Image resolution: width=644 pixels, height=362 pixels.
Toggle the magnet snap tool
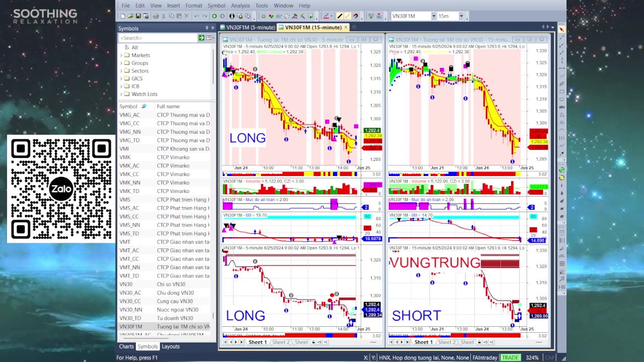(356, 16)
